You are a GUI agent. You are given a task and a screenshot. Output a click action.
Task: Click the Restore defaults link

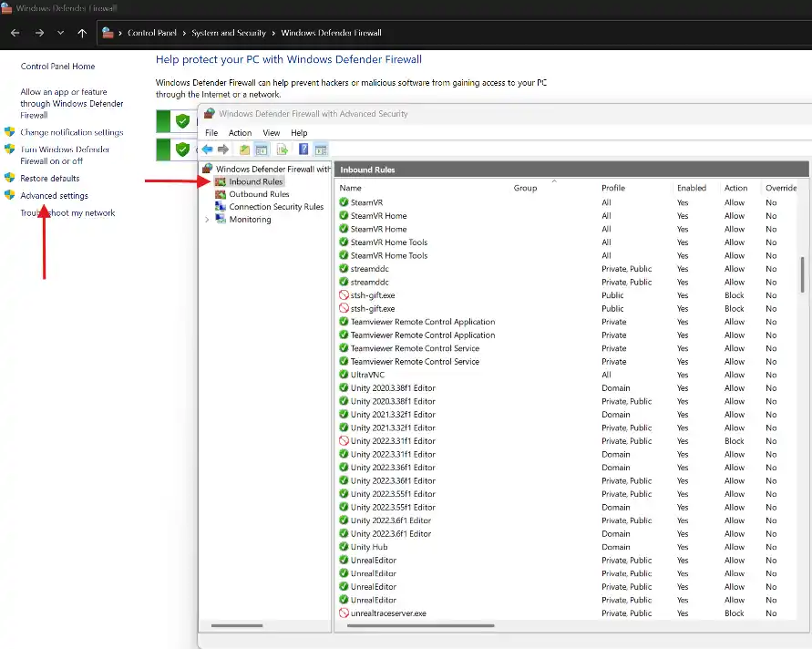pyautogui.click(x=50, y=178)
